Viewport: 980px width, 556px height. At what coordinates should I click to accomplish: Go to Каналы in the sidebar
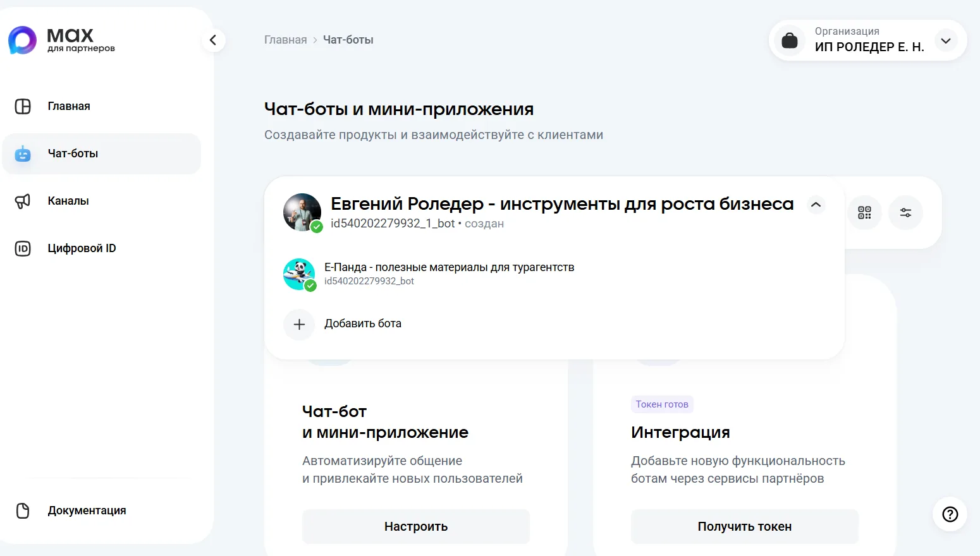tap(101, 201)
